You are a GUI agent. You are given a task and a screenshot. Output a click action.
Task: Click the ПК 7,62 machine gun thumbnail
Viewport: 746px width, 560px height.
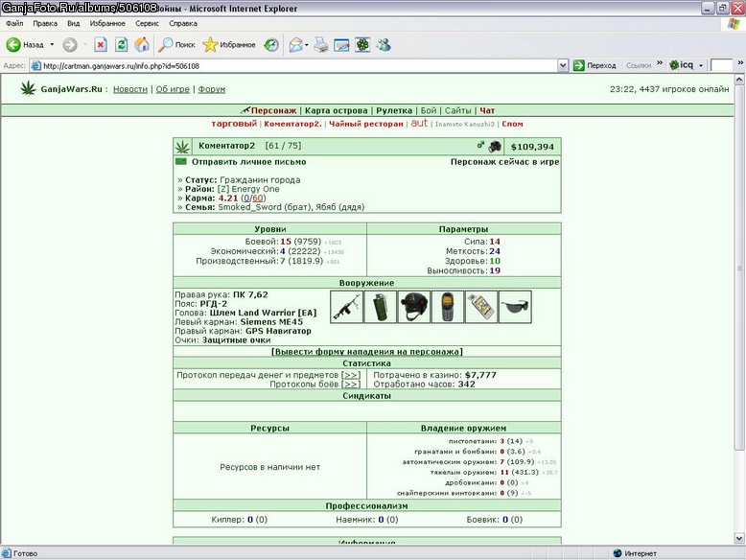(x=346, y=307)
